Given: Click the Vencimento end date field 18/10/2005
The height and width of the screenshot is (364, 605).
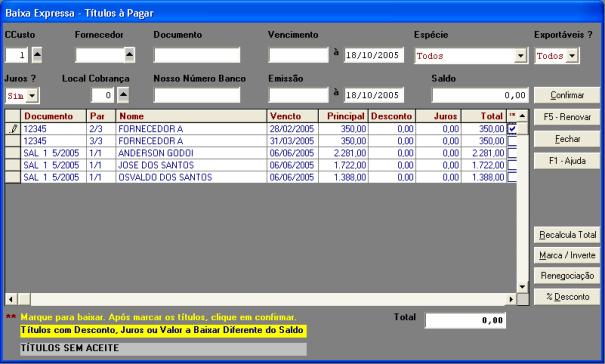Looking at the screenshot, I should pos(374,55).
